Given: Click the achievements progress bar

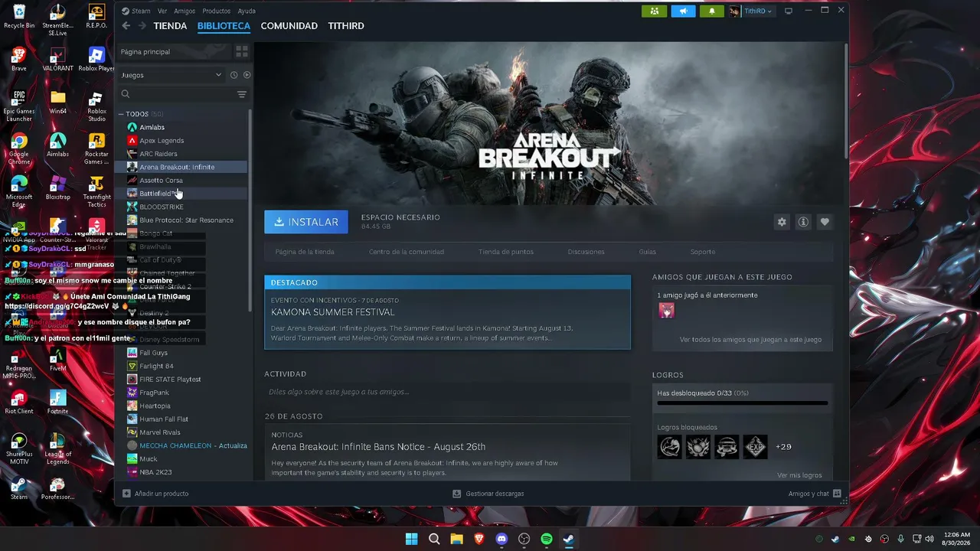Looking at the screenshot, I should tap(742, 403).
